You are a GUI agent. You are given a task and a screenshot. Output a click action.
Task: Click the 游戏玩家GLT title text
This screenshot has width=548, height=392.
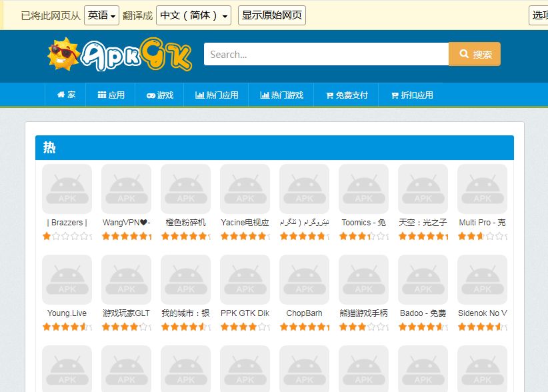point(126,313)
